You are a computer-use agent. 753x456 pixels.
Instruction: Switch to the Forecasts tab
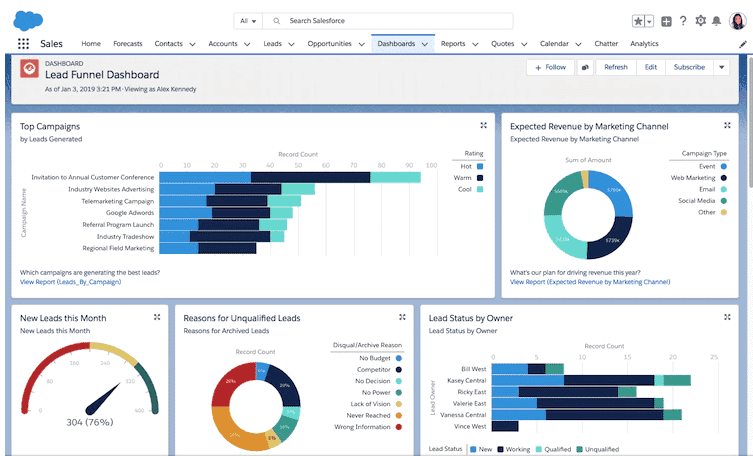[127, 44]
